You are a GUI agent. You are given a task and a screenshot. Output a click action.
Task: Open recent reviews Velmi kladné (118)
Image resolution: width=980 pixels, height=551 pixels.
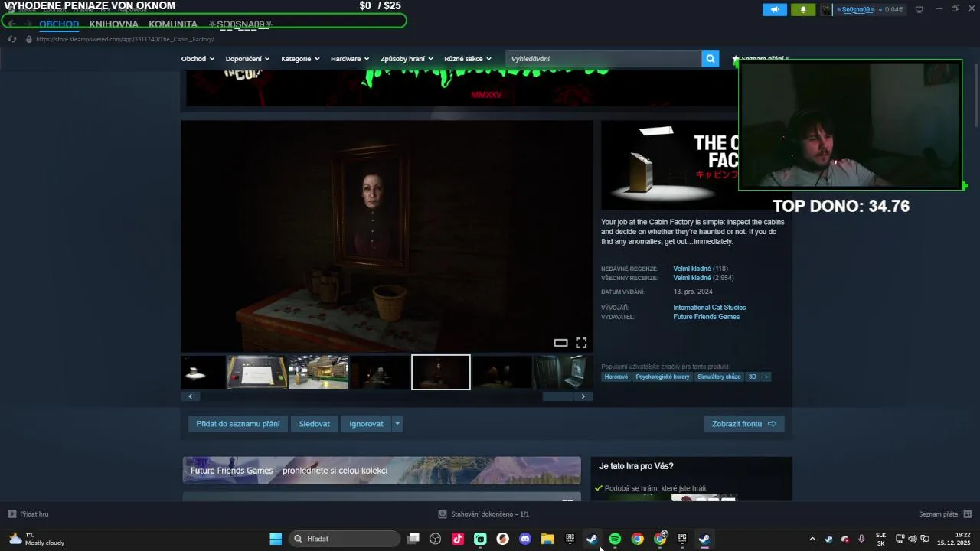point(701,269)
